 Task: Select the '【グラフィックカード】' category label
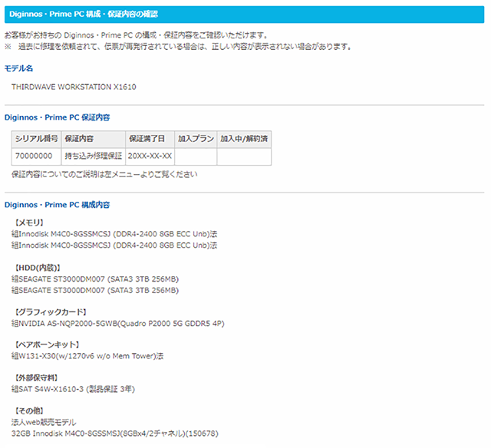[51, 312]
